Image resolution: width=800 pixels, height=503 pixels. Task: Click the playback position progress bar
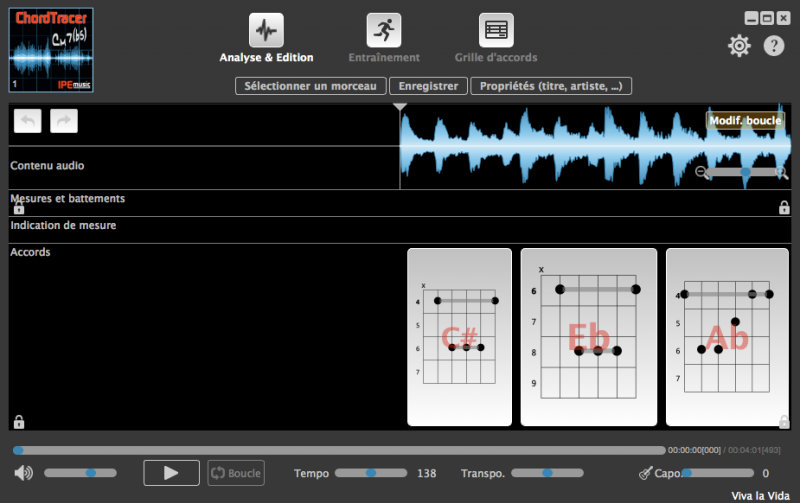339,450
